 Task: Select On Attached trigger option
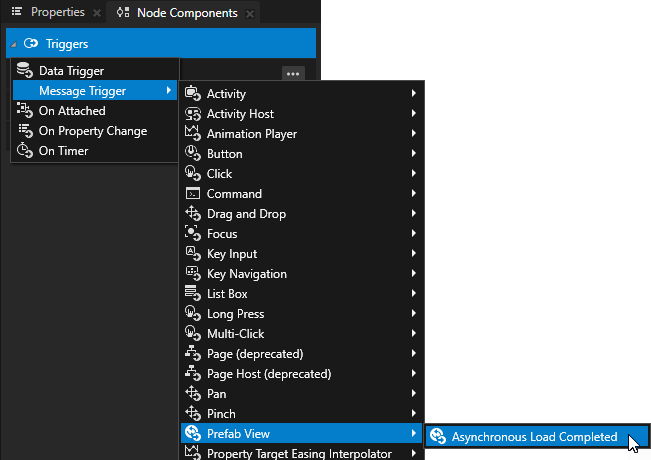pyautogui.click(x=72, y=111)
